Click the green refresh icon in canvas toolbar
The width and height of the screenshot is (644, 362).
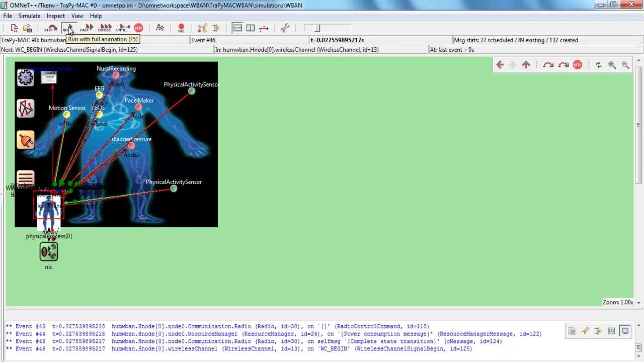tap(598, 65)
